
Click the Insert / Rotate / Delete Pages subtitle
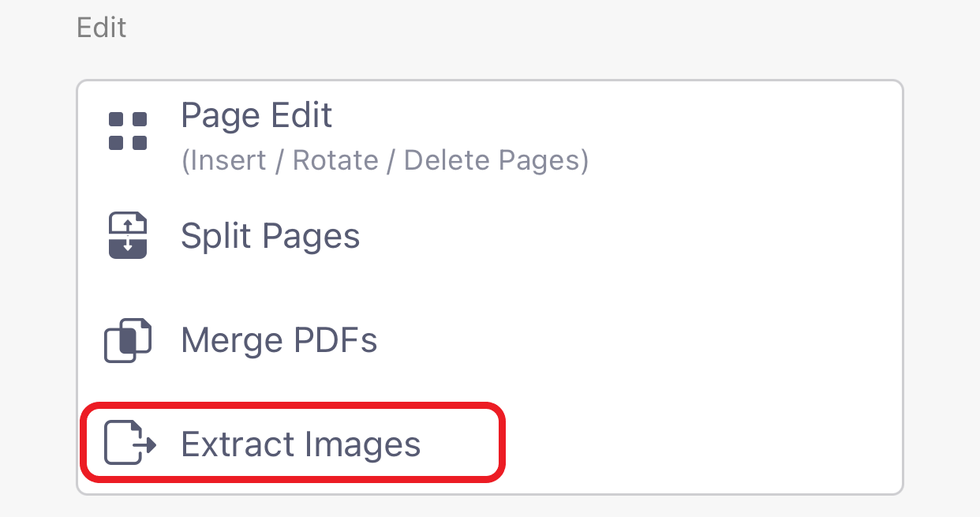[385, 161]
